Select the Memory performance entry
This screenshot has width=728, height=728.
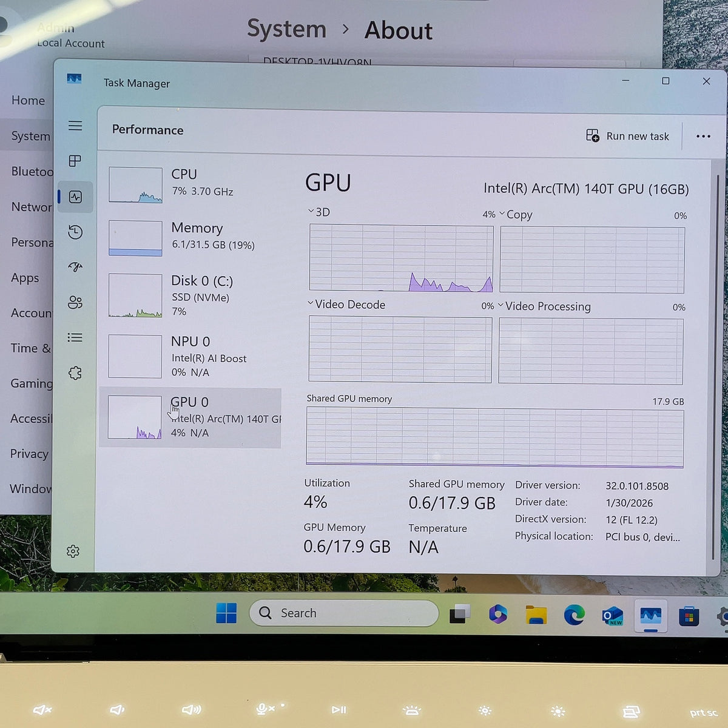[x=191, y=237]
